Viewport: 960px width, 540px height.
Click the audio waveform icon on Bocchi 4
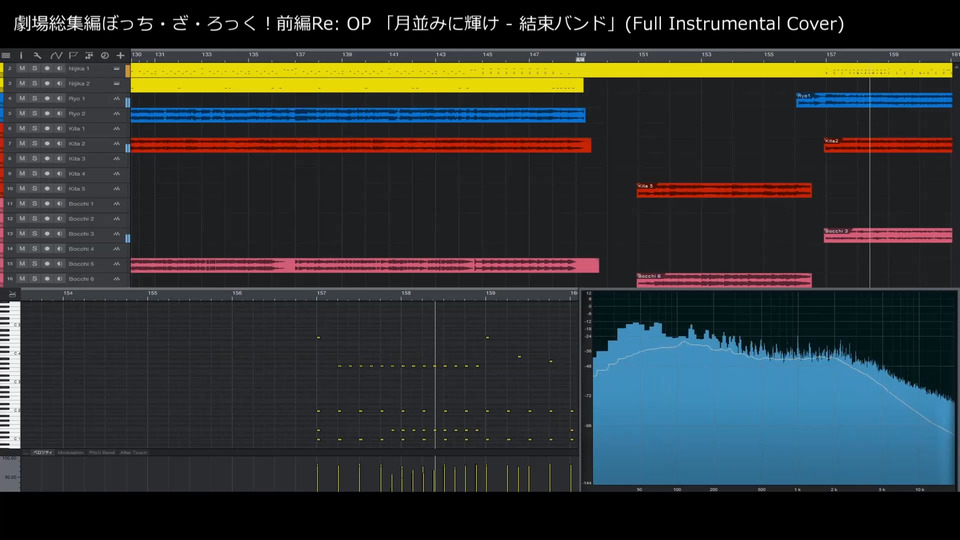116,249
